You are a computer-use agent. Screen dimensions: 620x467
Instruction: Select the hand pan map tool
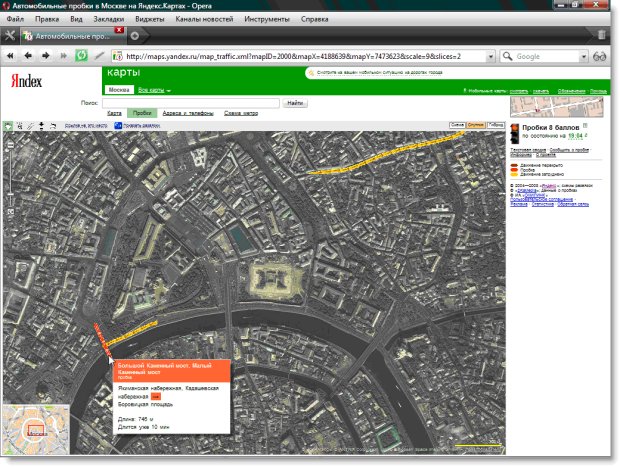8,126
